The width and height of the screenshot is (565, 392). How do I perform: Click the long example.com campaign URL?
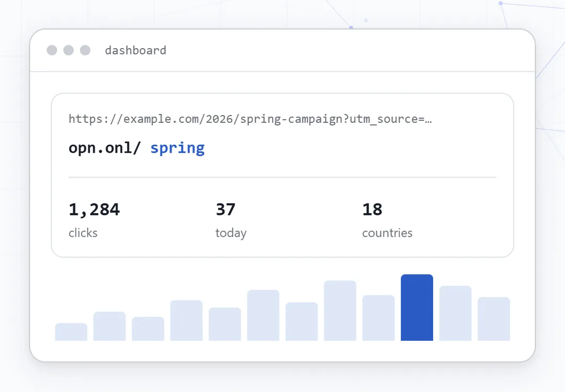point(250,119)
